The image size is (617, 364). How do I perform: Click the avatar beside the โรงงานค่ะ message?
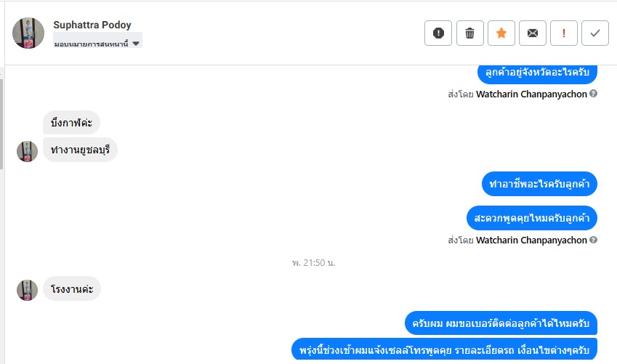(27, 291)
